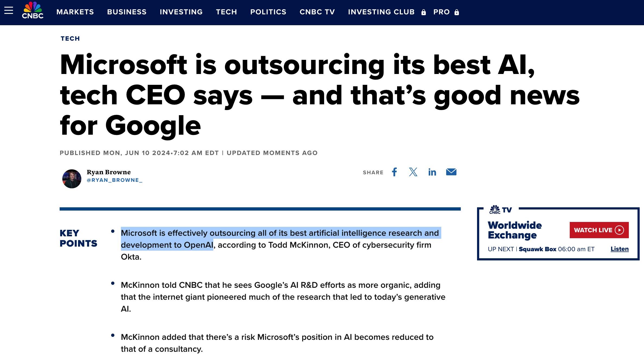The width and height of the screenshot is (644, 355).
Task: Share article via email envelope icon
Action: click(x=451, y=172)
